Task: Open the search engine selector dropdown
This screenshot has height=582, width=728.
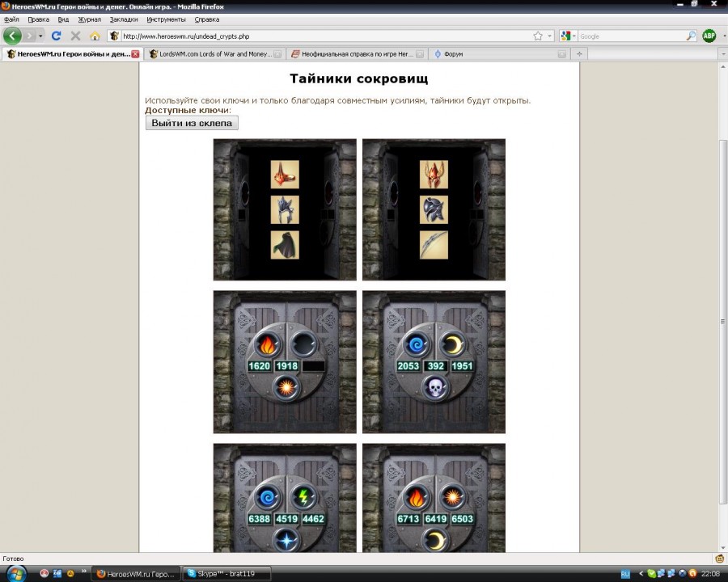Action: pos(569,36)
